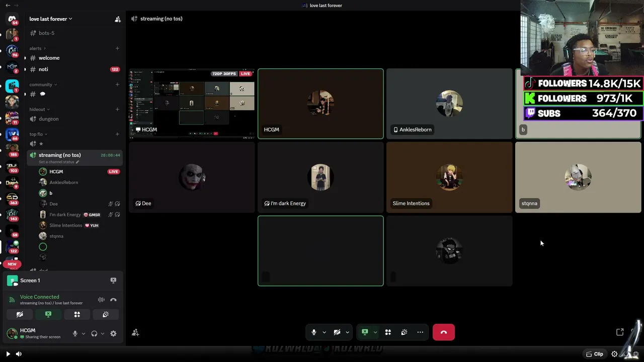The height and width of the screenshot is (362, 644).
Task: Open Discord direct messages home icon
Action: pos(12,19)
